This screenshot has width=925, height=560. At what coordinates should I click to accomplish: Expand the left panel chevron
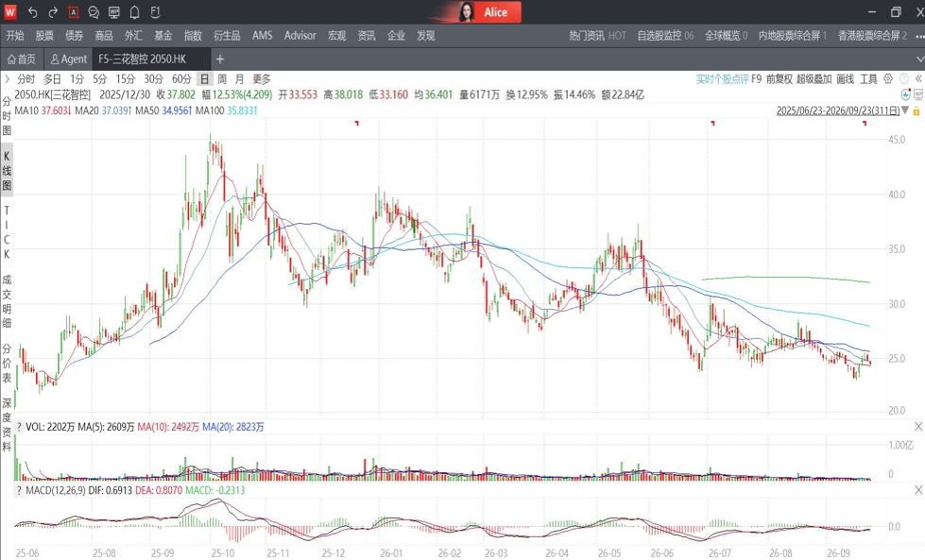pyautogui.click(x=7, y=79)
